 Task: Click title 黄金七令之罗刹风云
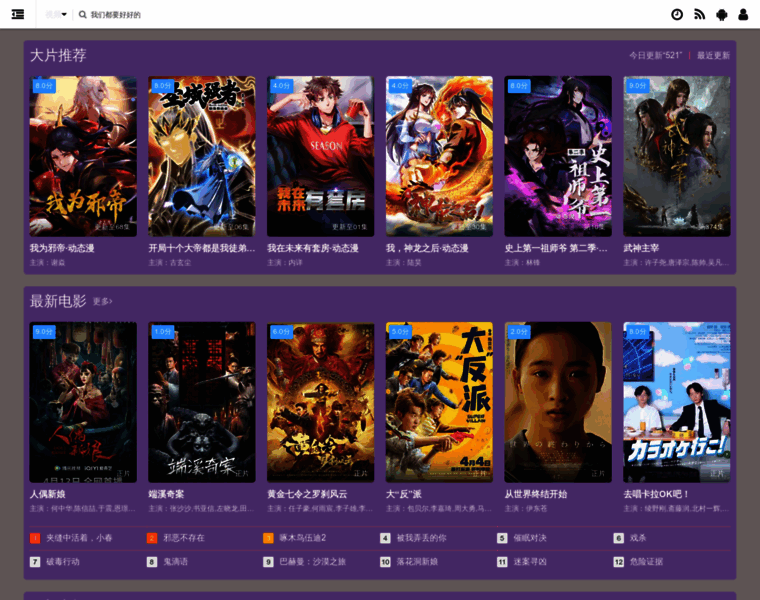pyautogui.click(x=307, y=494)
